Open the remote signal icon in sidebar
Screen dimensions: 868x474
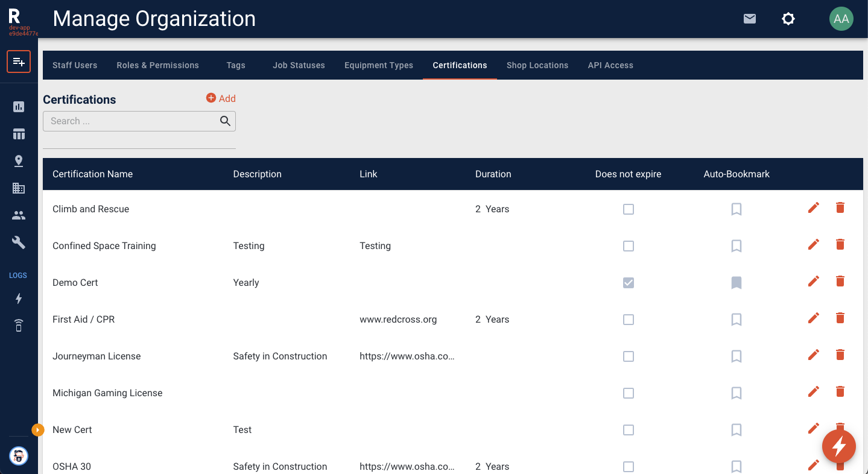(19, 326)
